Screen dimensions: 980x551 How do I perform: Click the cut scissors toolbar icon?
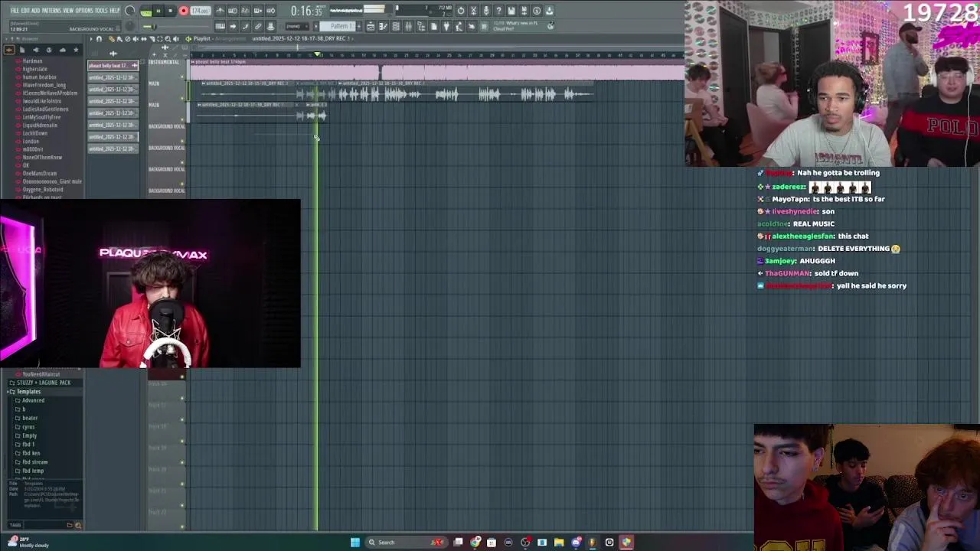pos(473,11)
